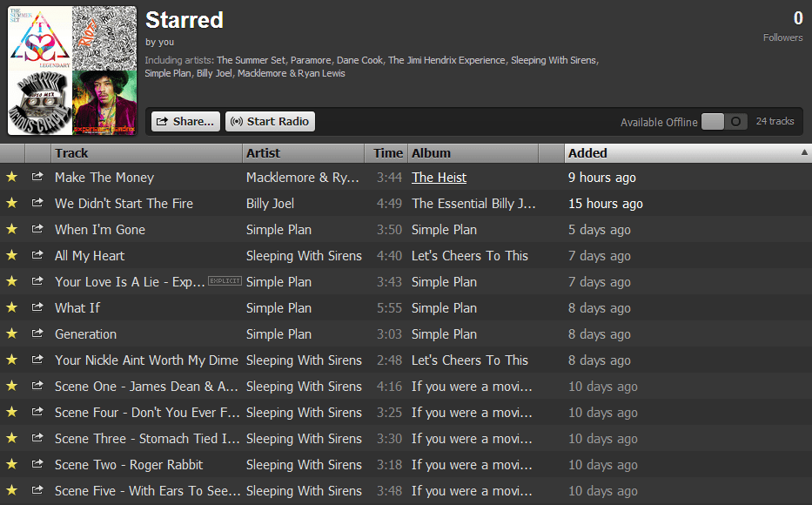Click the Starred playlist cover artwork
The image size is (812, 505).
72,71
